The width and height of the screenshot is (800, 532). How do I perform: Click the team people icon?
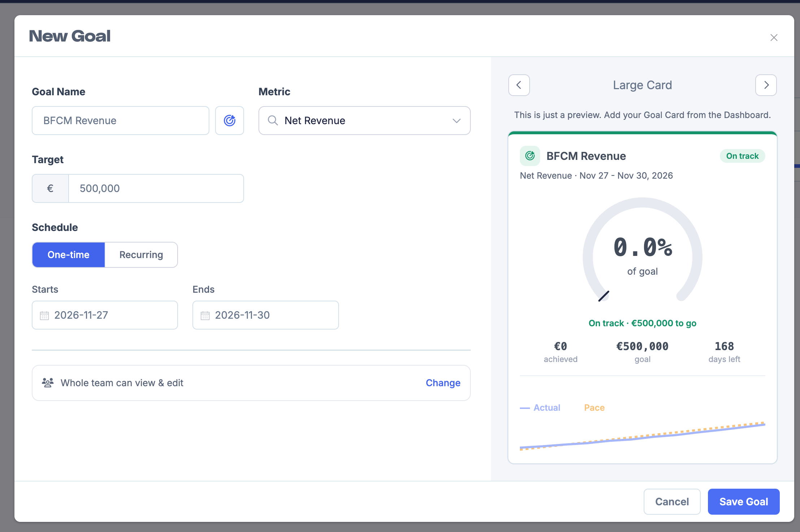48,383
